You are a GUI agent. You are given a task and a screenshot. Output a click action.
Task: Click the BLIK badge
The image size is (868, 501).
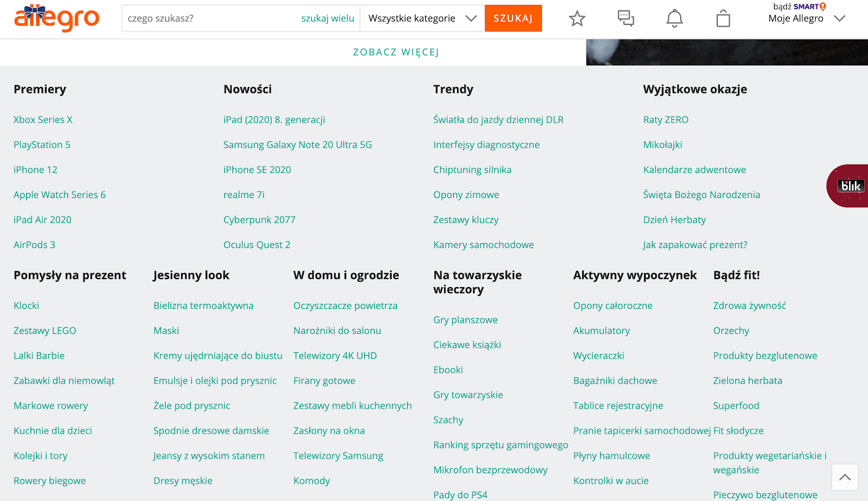848,186
